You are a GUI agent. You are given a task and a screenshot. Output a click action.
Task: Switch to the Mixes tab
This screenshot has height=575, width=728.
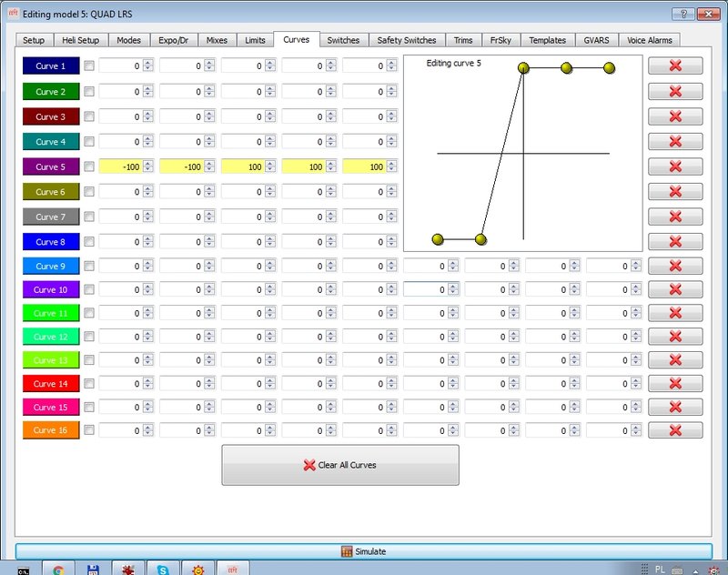click(x=217, y=40)
